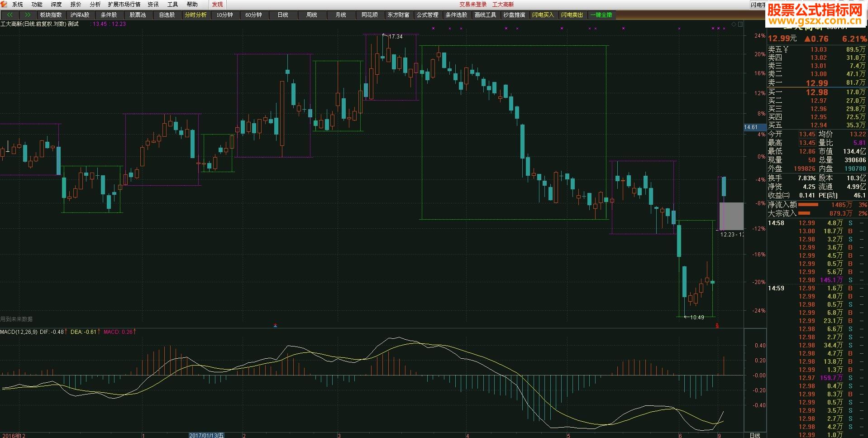The height and width of the screenshot is (438, 868).
Task: Open the 扩展市场行情 menu
Action: pyautogui.click(x=124, y=5)
